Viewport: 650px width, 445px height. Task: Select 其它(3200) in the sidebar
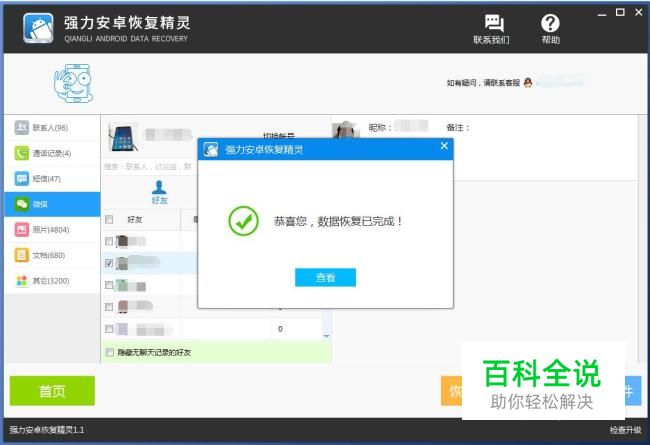coord(52,281)
